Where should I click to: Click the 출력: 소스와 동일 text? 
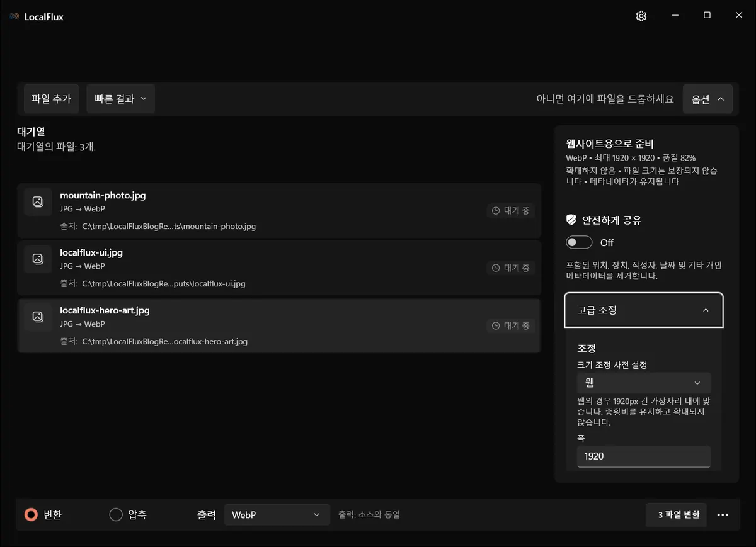point(369,515)
